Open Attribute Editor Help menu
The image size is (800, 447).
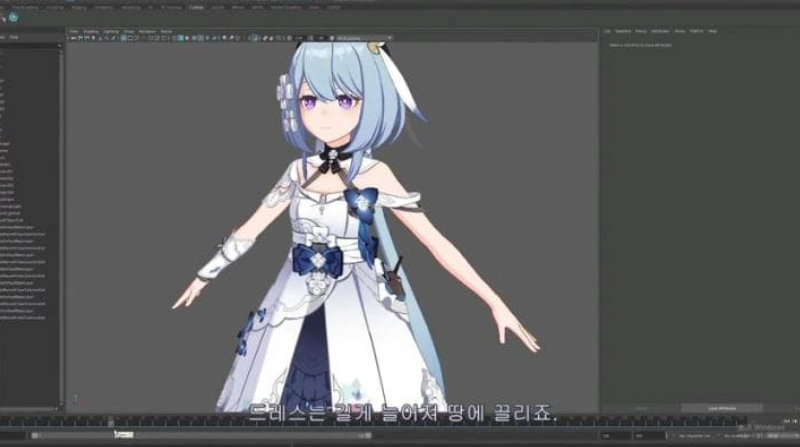click(712, 31)
